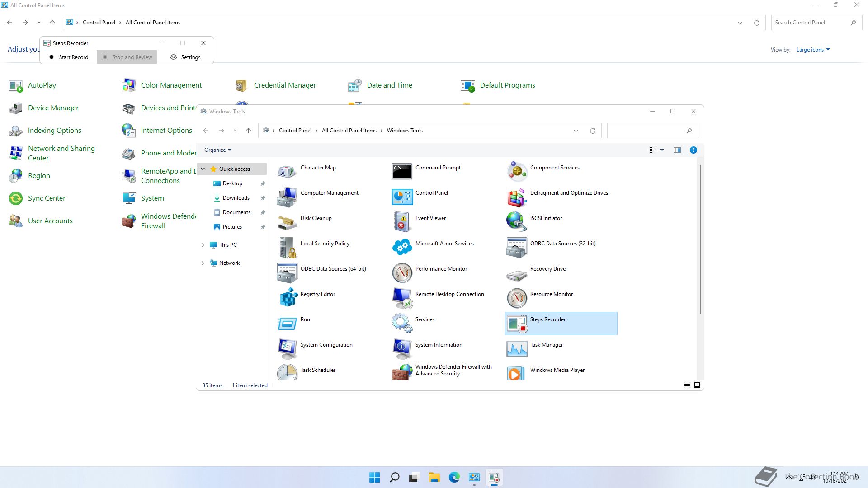Select Control Panel icon in Windows Tools
This screenshot has width=868, height=488.
point(401,197)
